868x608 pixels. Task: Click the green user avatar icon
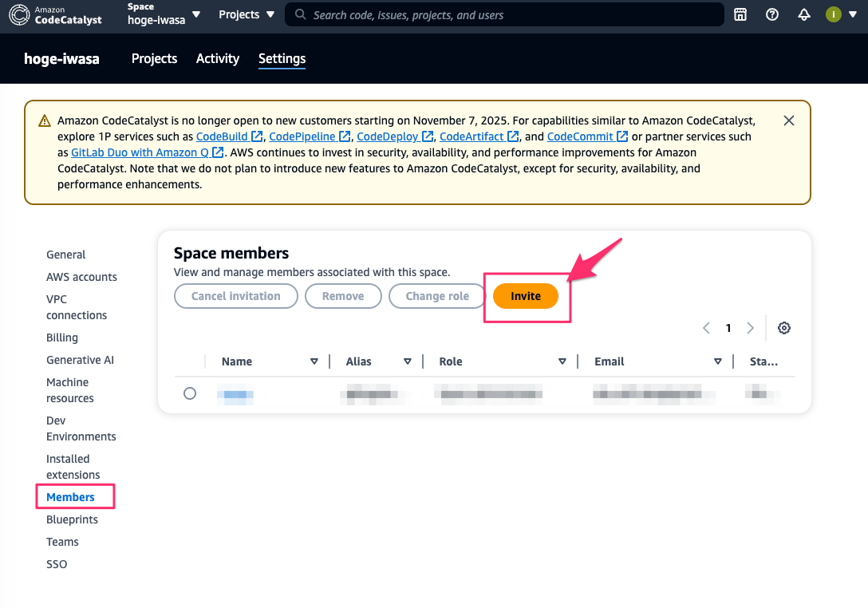click(x=834, y=14)
